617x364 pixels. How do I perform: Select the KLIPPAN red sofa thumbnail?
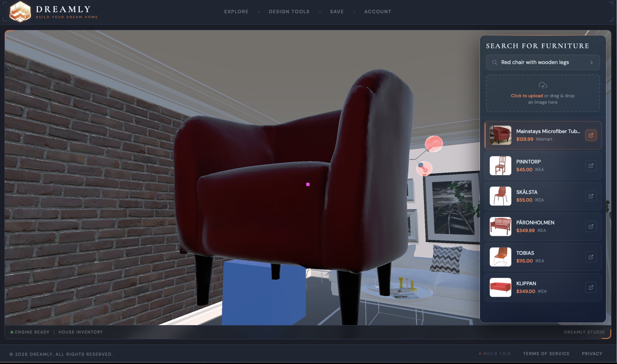pos(500,287)
